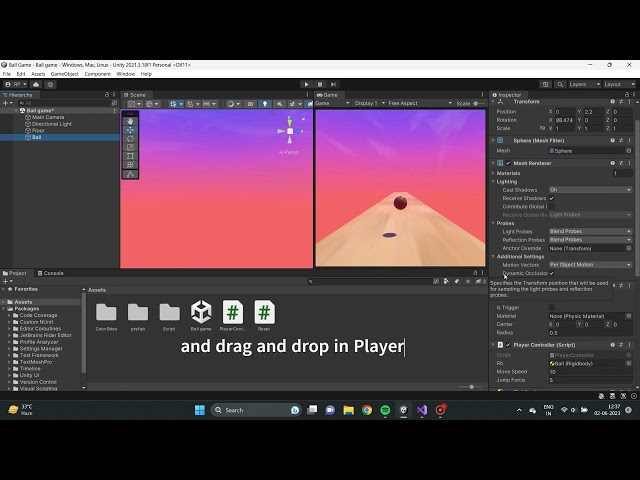The height and width of the screenshot is (480, 640).
Task: Open the Ball PlayerController script asset
Action: [x=233, y=316]
